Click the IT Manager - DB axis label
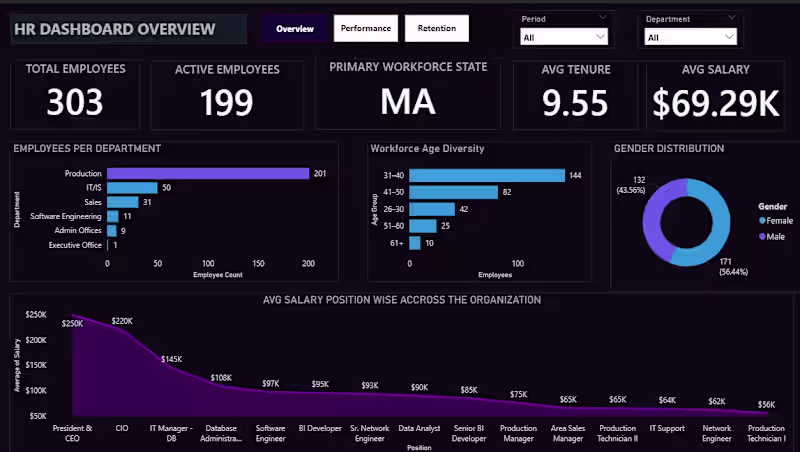 tap(171, 433)
